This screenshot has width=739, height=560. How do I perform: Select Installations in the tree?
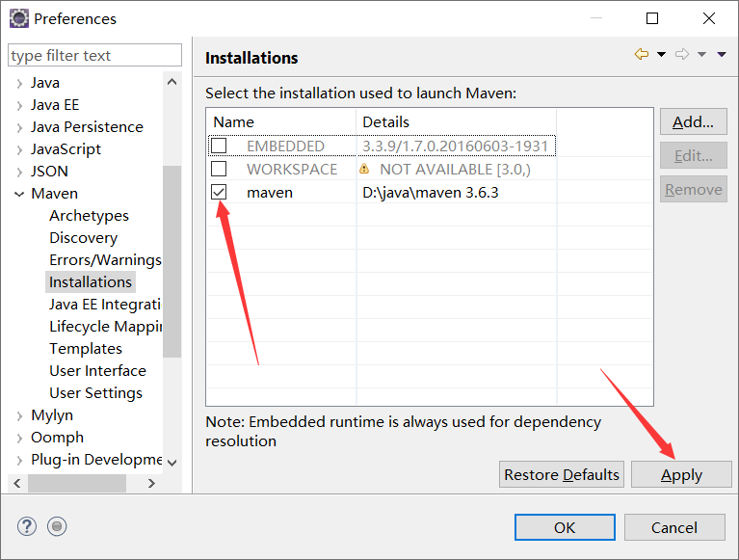tap(91, 281)
